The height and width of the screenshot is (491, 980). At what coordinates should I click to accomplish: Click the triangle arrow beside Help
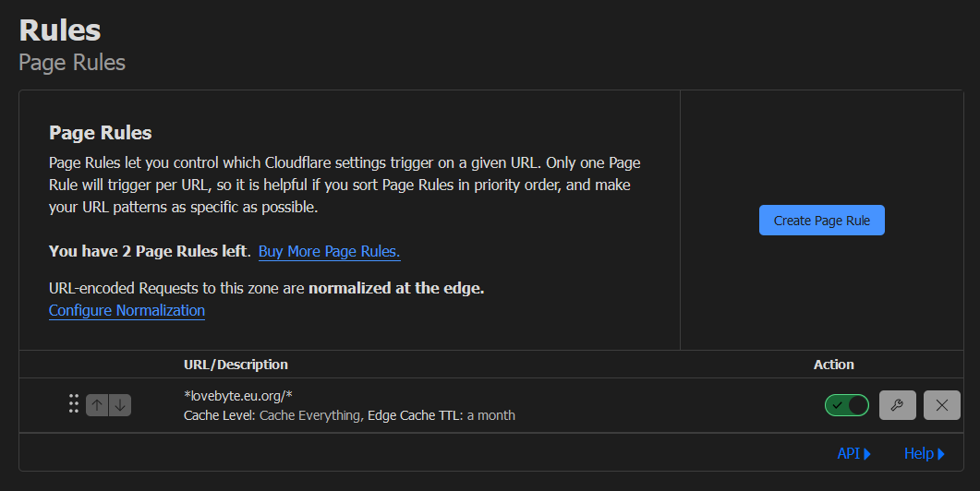(x=941, y=454)
